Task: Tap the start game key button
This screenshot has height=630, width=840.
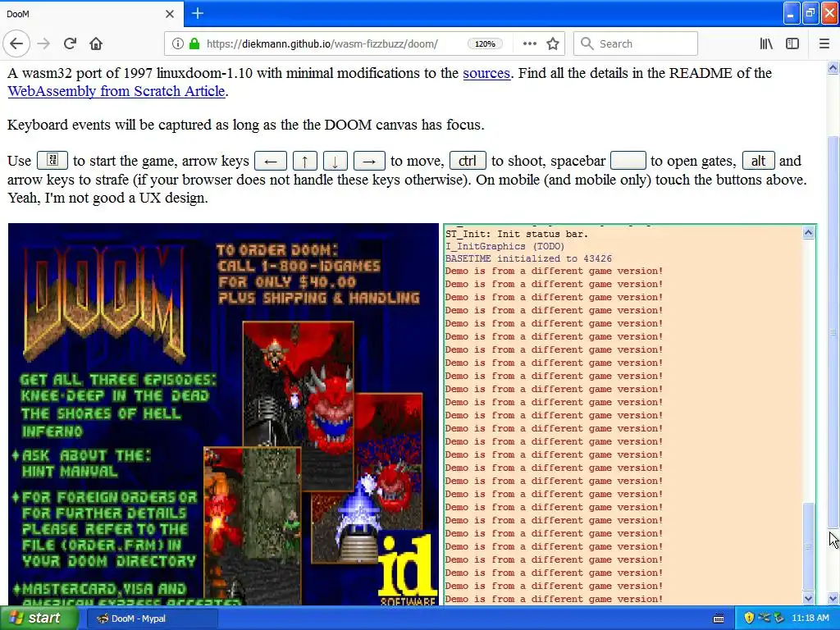Action: coord(52,160)
